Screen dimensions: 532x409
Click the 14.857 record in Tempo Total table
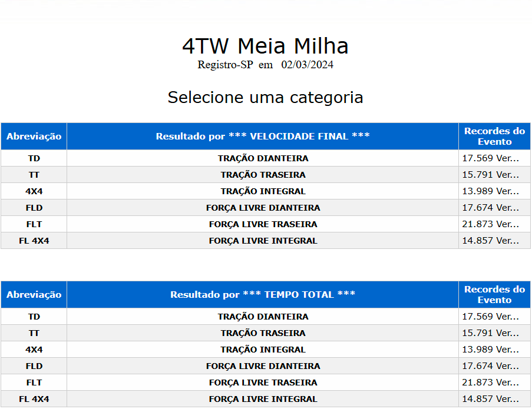(491, 399)
